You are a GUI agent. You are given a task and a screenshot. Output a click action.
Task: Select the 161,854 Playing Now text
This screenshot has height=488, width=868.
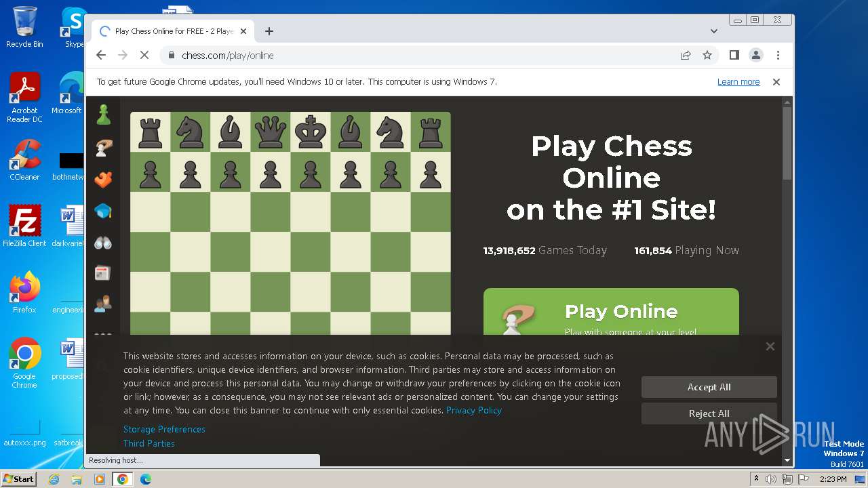coord(686,250)
